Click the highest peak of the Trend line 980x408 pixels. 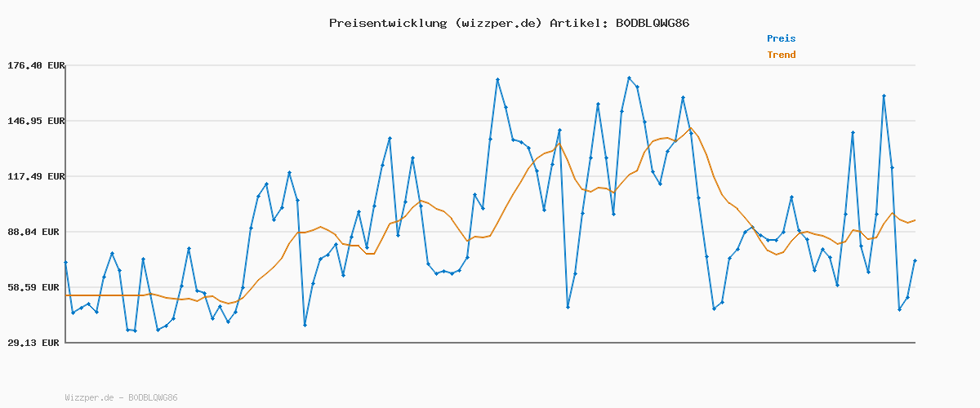pyautogui.click(x=690, y=128)
